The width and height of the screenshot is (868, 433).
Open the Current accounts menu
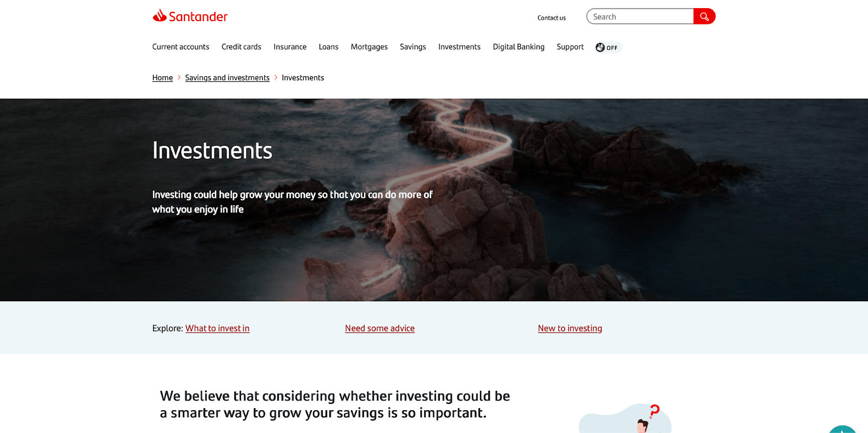[x=181, y=47]
